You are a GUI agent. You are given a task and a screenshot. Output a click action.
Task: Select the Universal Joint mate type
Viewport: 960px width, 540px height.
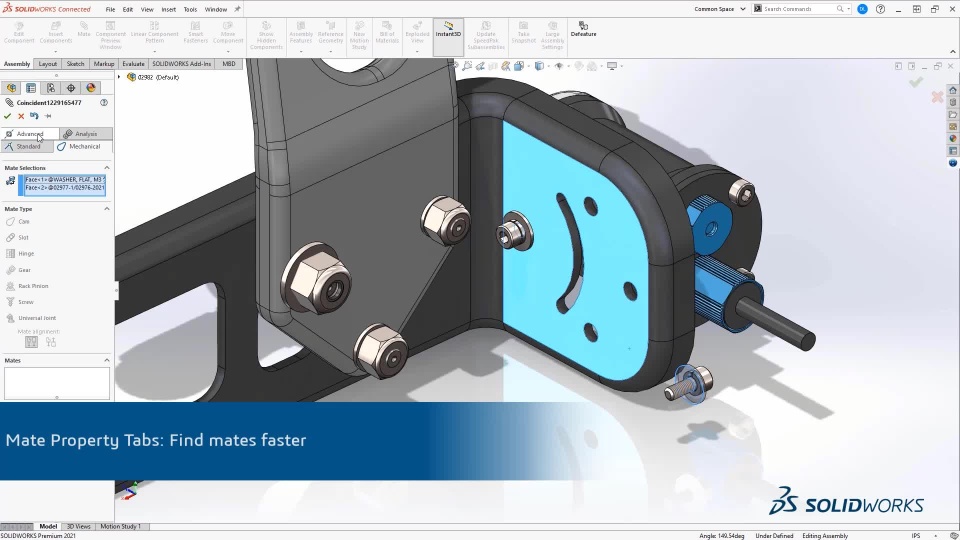click(31, 318)
